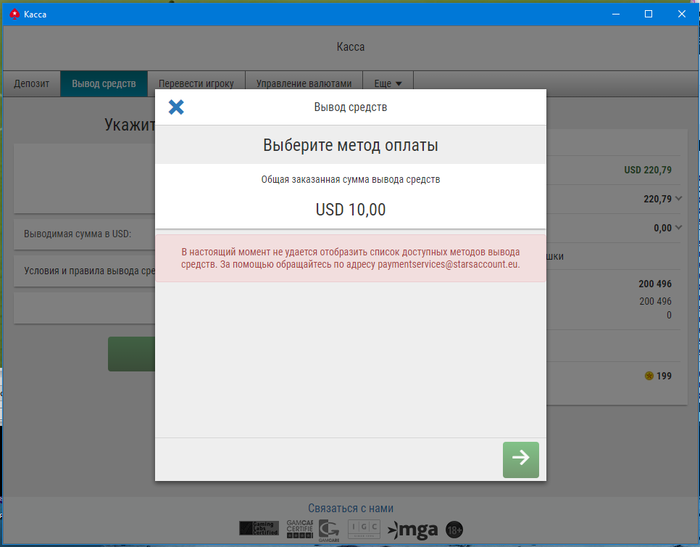Expand the 220,79 balance chevron
Screen dimensions: 700x547
pos(679,198)
